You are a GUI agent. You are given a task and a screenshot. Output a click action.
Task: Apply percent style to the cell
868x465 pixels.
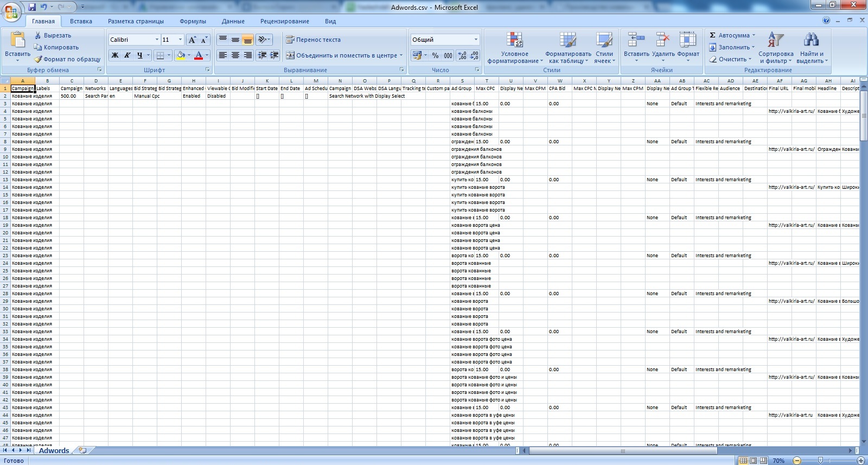pos(435,55)
